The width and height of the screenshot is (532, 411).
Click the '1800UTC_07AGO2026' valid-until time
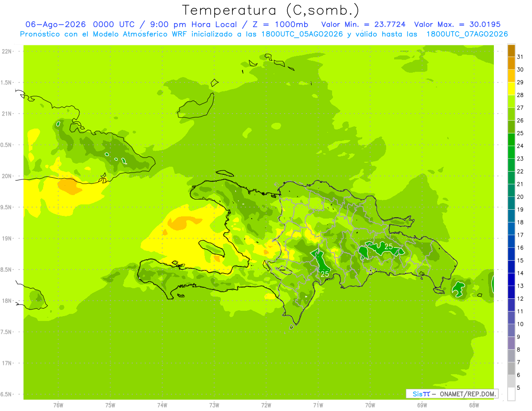click(467, 34)
